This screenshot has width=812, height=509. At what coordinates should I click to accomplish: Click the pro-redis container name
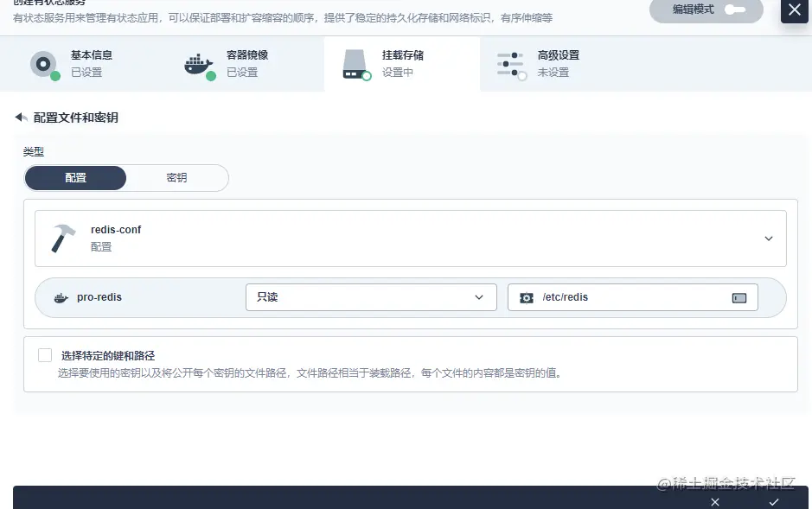pos(99,297)
